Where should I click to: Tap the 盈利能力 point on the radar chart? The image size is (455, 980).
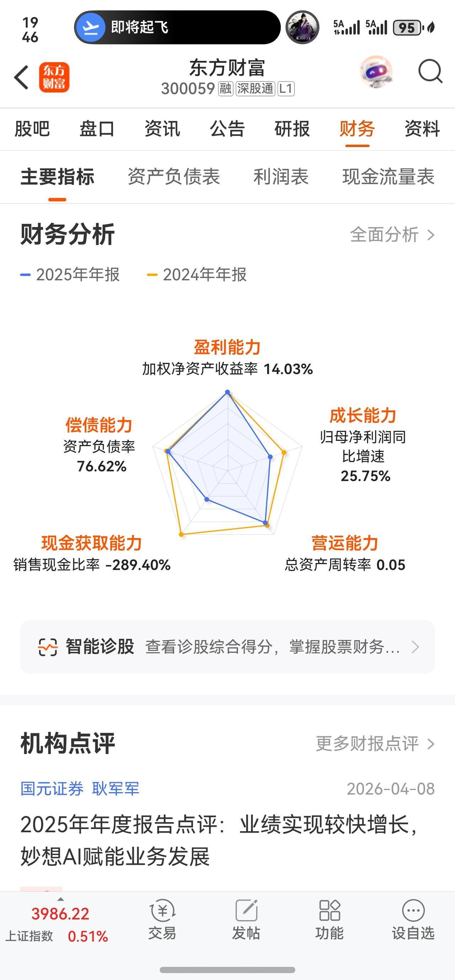[x=227, y=392]
